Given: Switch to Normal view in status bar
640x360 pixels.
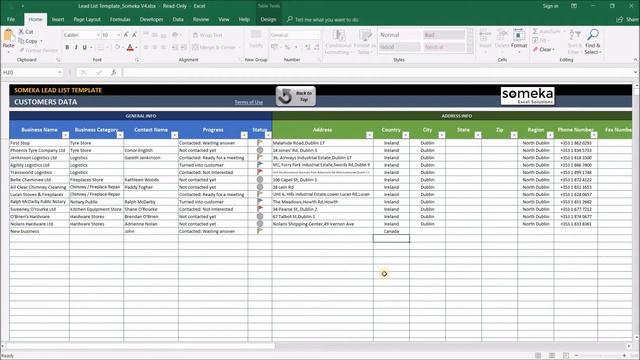Looking at the screenshot, I should point(538,356).
